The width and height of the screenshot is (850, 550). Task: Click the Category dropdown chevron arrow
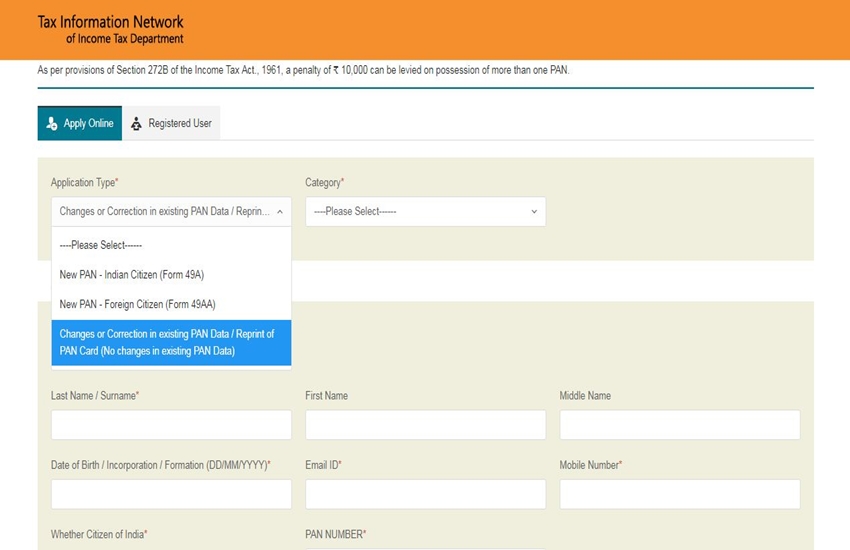pos(533,212)
